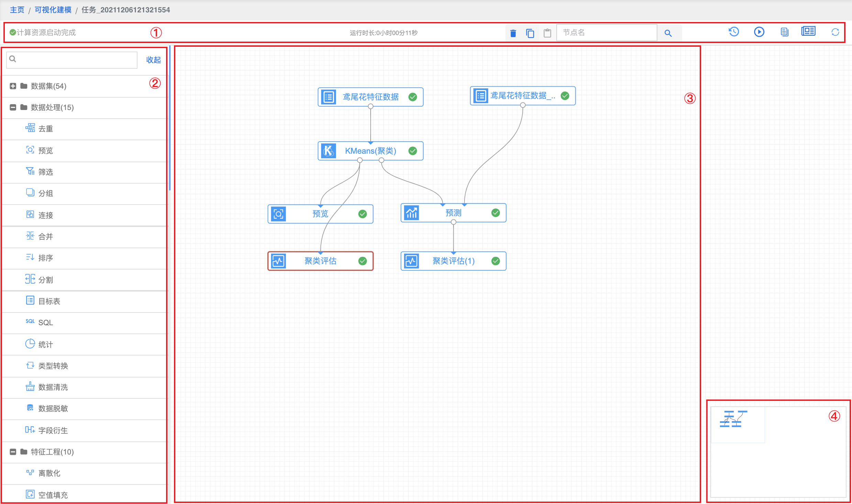
Task: Select the 预测 node on canvas
Action: [453, 213]
